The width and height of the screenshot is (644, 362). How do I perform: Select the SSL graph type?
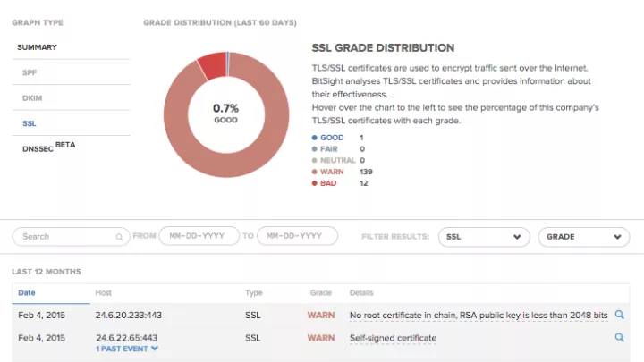[x=30, y=122]
